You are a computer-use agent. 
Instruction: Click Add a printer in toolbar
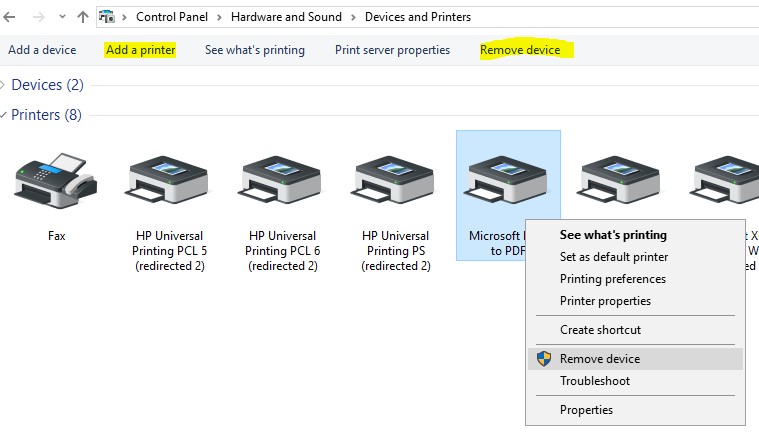140,50
